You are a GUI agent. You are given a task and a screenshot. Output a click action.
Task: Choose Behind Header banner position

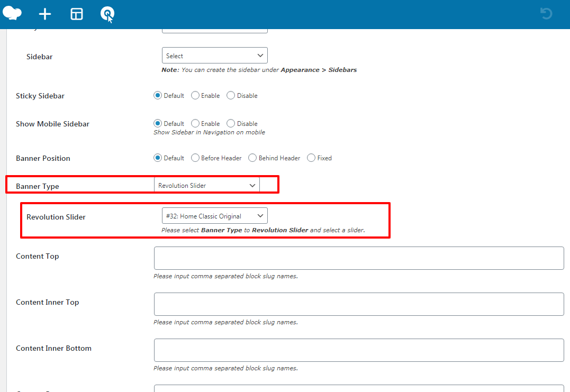(x=252, y=158)
